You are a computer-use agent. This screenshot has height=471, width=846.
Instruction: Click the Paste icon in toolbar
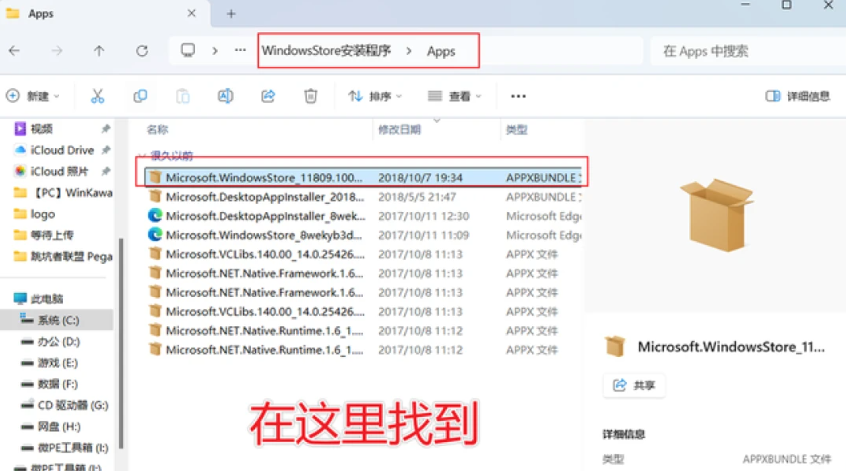[x=183, y=96]
